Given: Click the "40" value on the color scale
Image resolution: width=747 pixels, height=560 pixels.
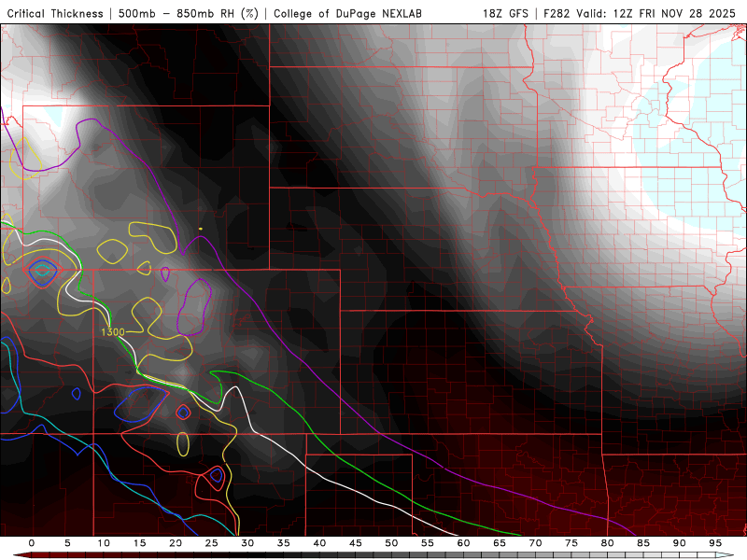Looking at the screenshot, I should click(319, 543).
